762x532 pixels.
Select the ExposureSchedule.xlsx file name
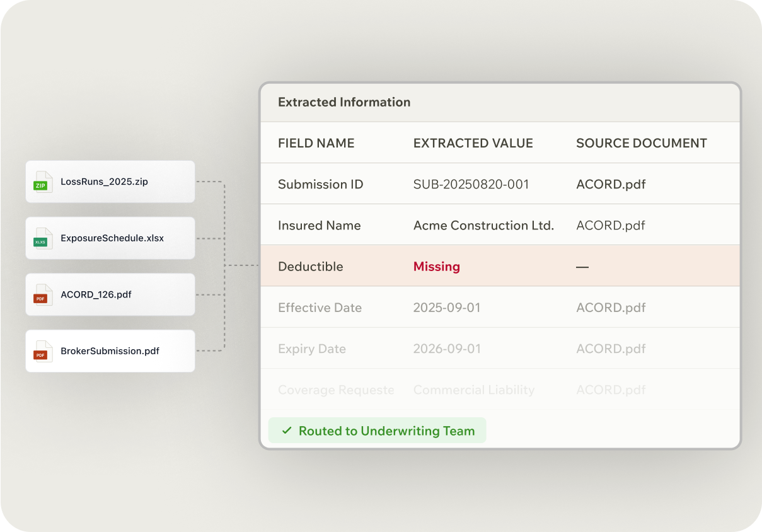[x=112, y=238]
